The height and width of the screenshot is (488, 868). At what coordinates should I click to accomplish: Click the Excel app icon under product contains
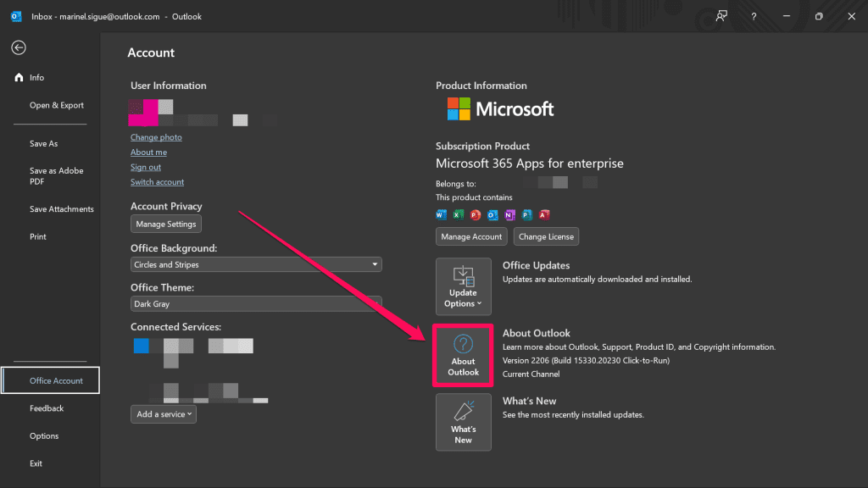(458, 214)
